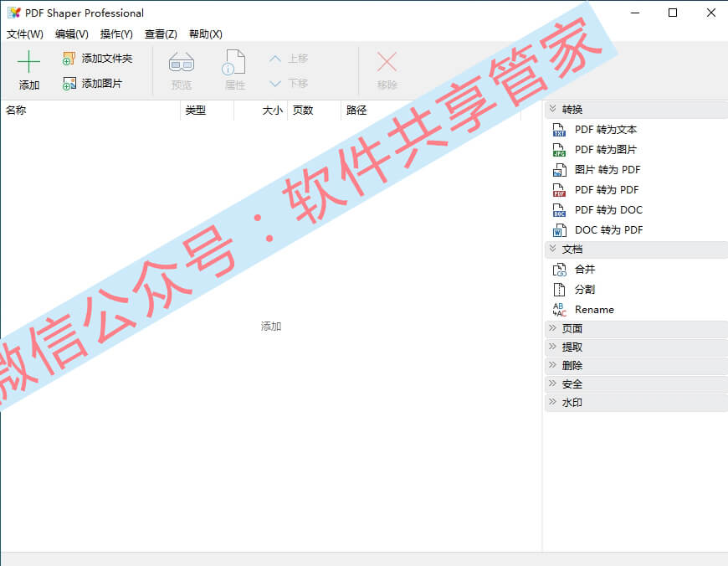Collapse the 转换 section

pos(552,109)
